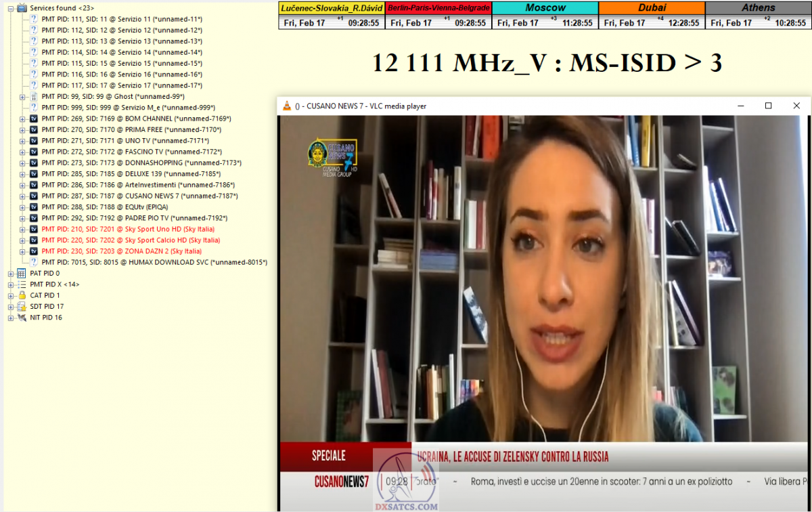This screenshot has height=512, width=812.
Task: Click the binary data icon next to Ghost
Action: pos(33,97)
